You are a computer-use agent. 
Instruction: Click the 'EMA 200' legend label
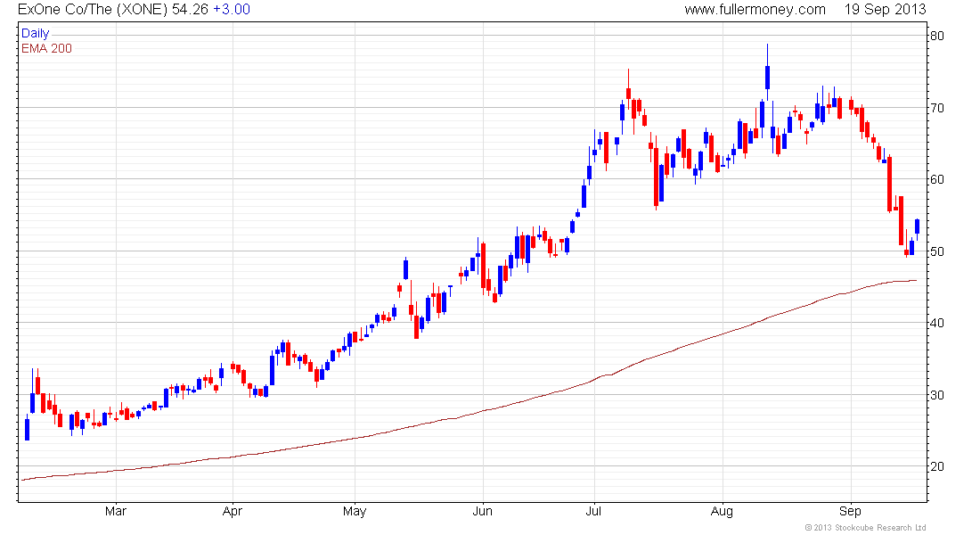[x=46, y=48]
